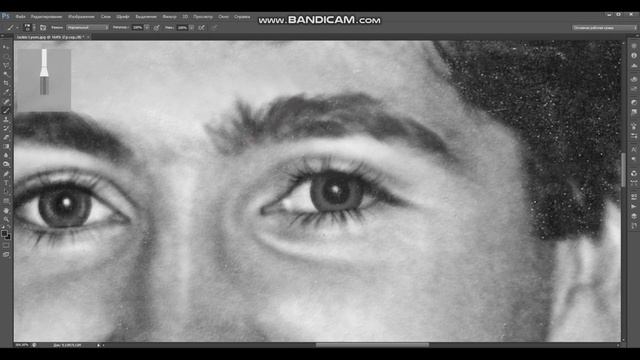640x360 pixels.
Task: Select the Path Selection tool
Action: tap(6, 192)
